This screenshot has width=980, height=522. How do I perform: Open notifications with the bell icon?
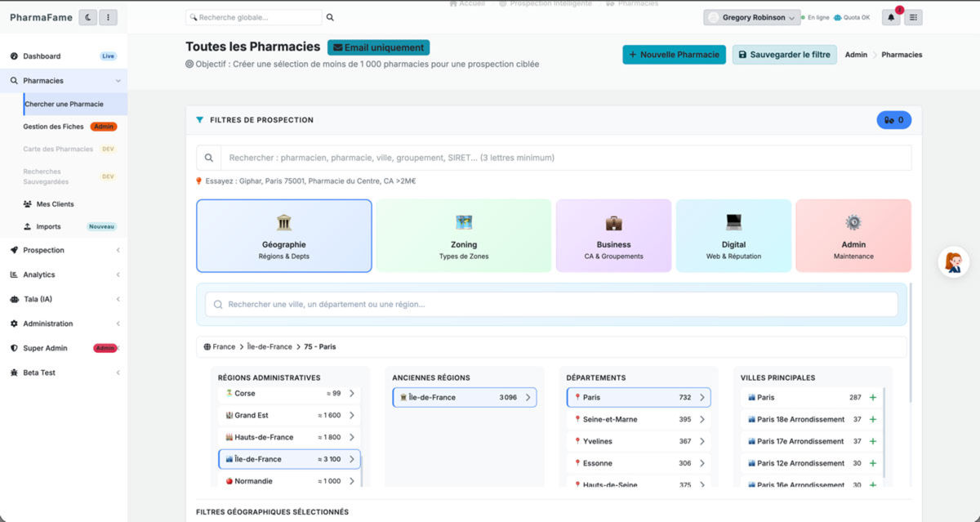pos(890,16)
